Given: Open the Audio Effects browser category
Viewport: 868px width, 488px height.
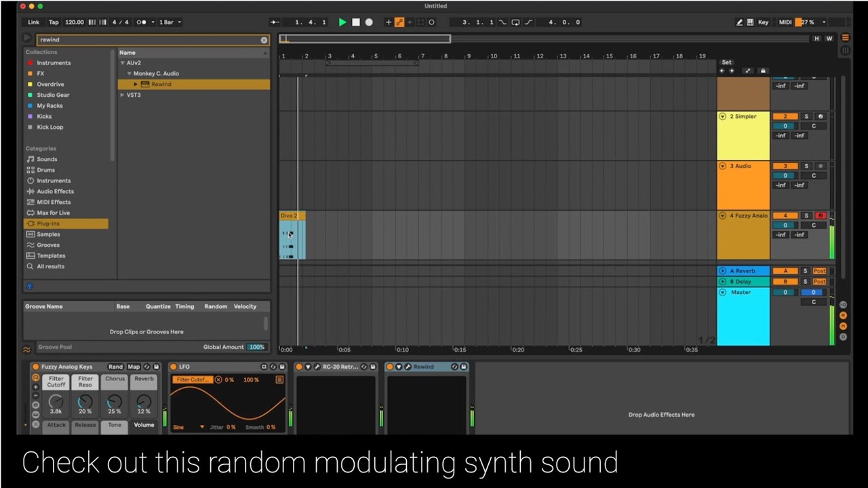Looking at the screenshot, I should tap(55, 192).
